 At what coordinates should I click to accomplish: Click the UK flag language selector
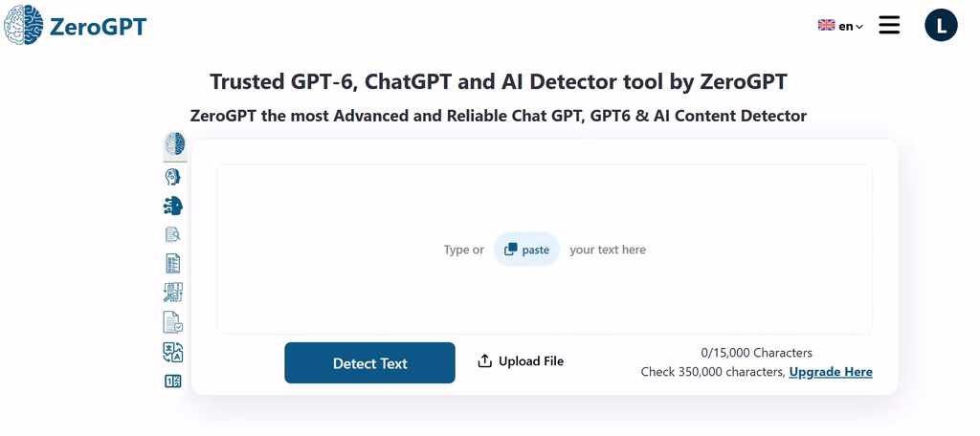tap(826, 25)
